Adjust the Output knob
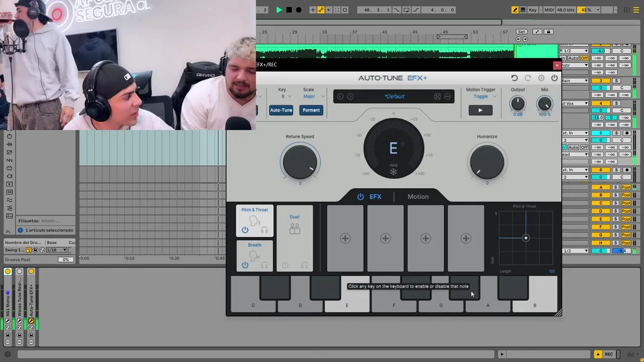Viewport: 644px width, 362px height. coord(517,104)
